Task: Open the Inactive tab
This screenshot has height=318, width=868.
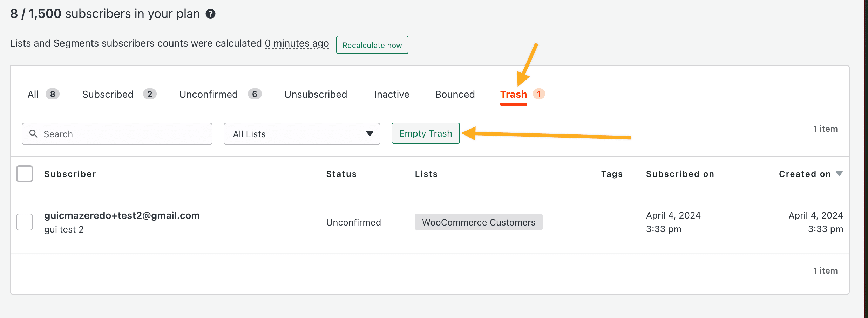Action: click(x=392, y=94)
